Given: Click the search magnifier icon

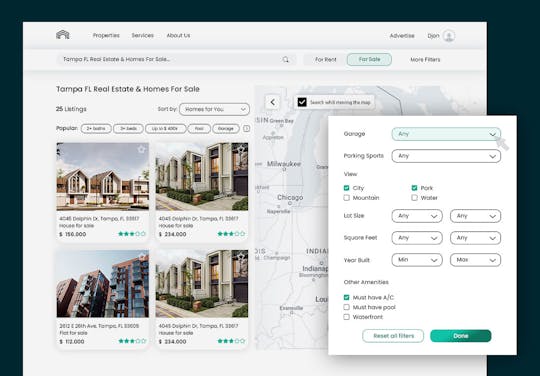Looking at the screenshot, I should click(285, 60).
